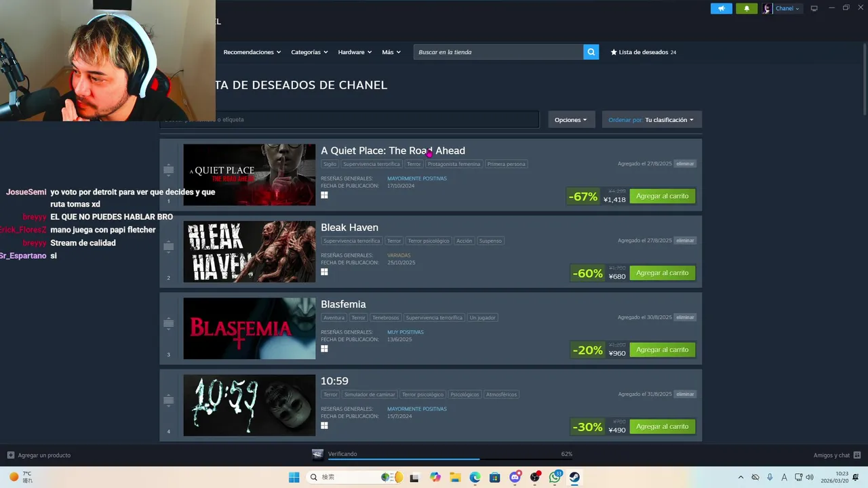Open A Quiet Place cover thumbnail
This screenshot has height=488, width=868.
[249, 175]
